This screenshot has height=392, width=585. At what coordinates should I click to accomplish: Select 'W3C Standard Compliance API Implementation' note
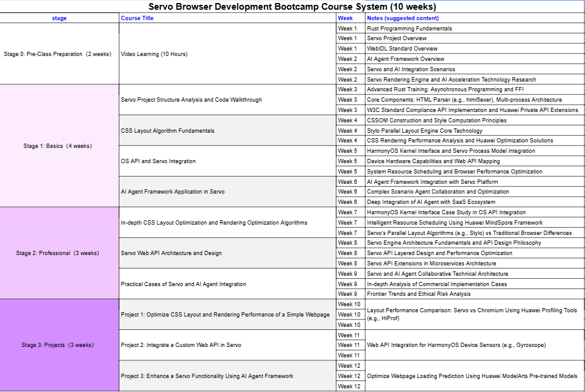click(x=475, y=110)
